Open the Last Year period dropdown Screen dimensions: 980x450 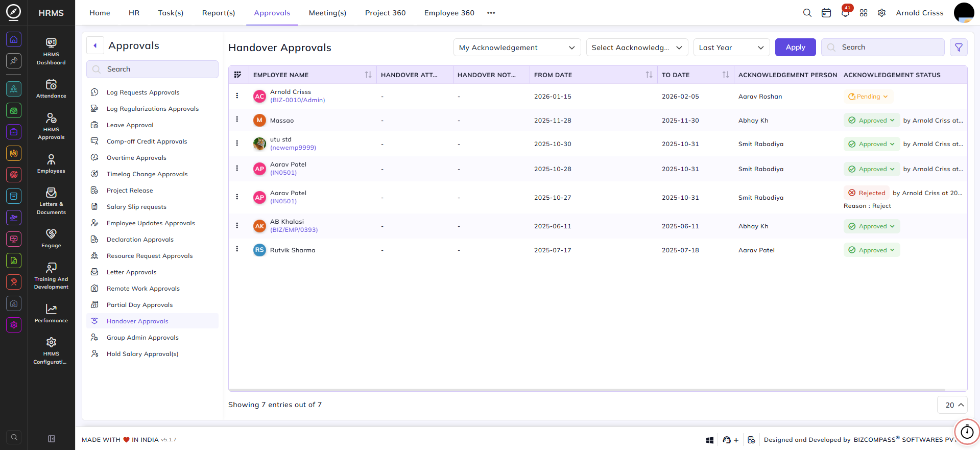tap(731, 48)
